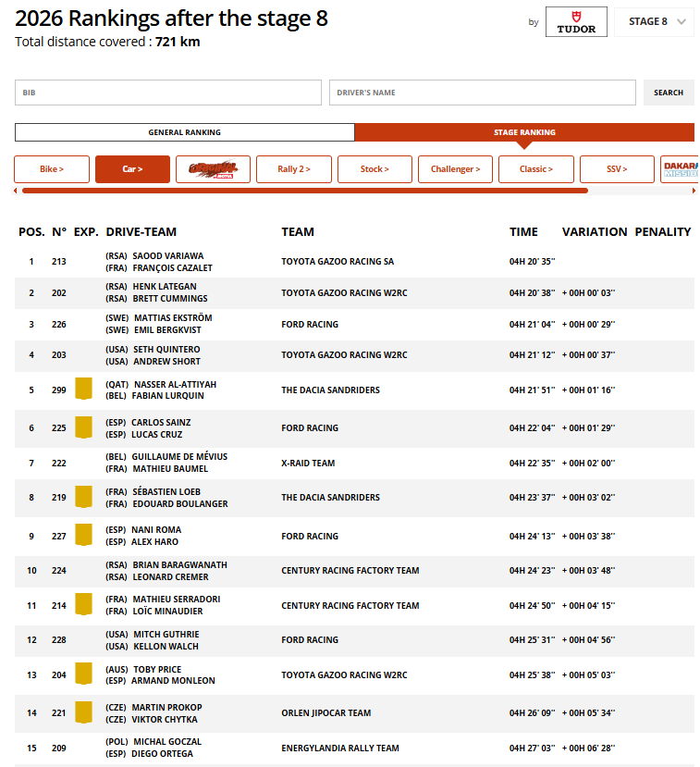Select the Challenger category
700x767 pixels.
coord(455,169)
